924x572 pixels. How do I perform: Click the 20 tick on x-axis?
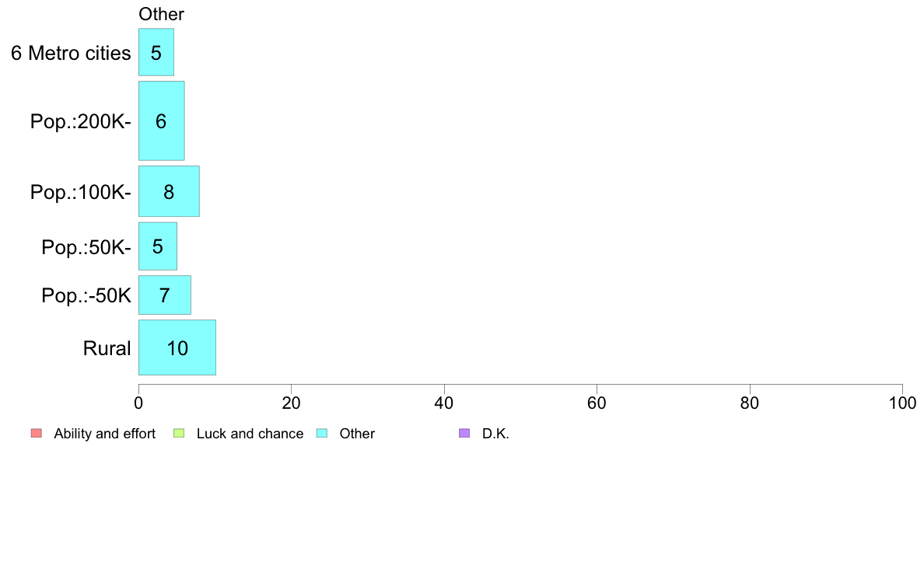coord(291,403)
